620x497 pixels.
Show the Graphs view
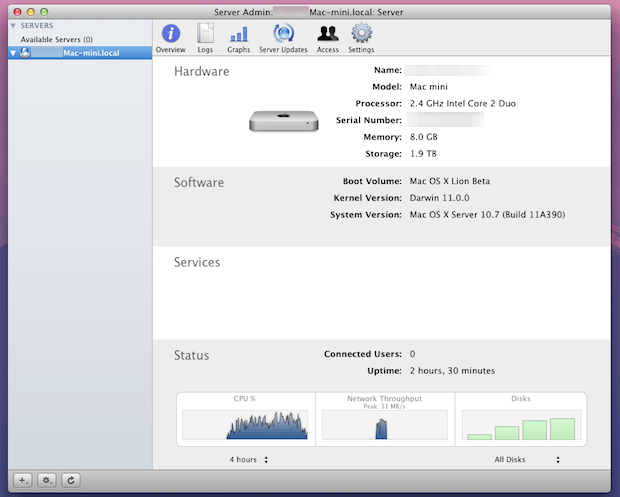tap(238, 37)
